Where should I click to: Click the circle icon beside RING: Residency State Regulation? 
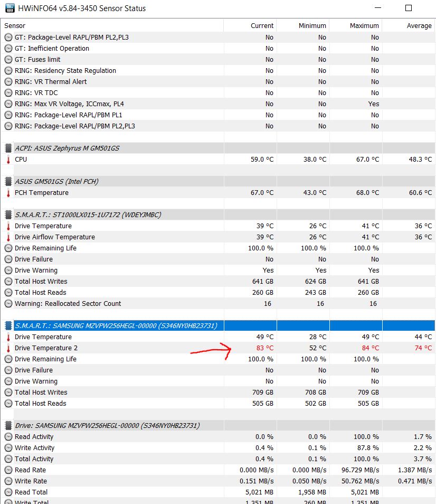point(8,71)
